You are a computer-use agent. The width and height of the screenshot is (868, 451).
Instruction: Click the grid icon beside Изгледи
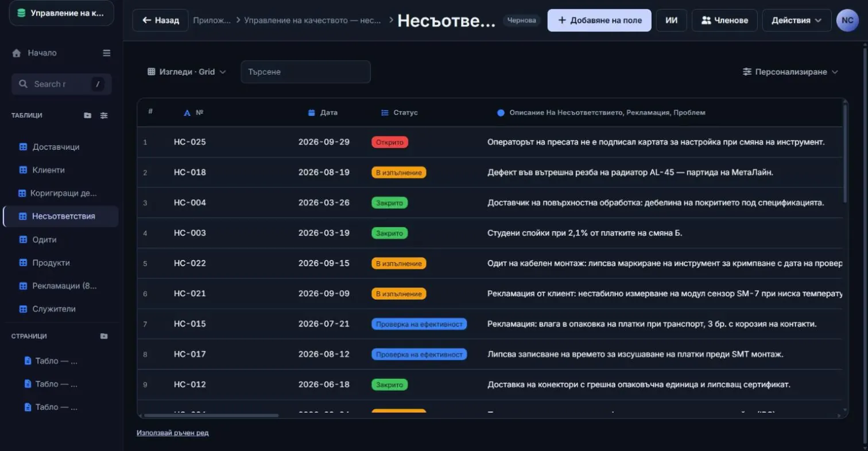(152, 72)
